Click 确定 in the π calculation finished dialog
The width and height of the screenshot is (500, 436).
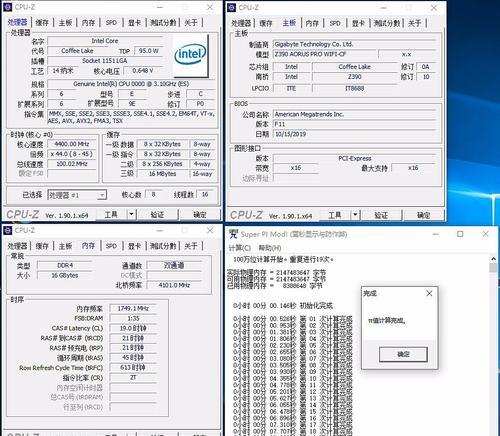click(403, 354)
